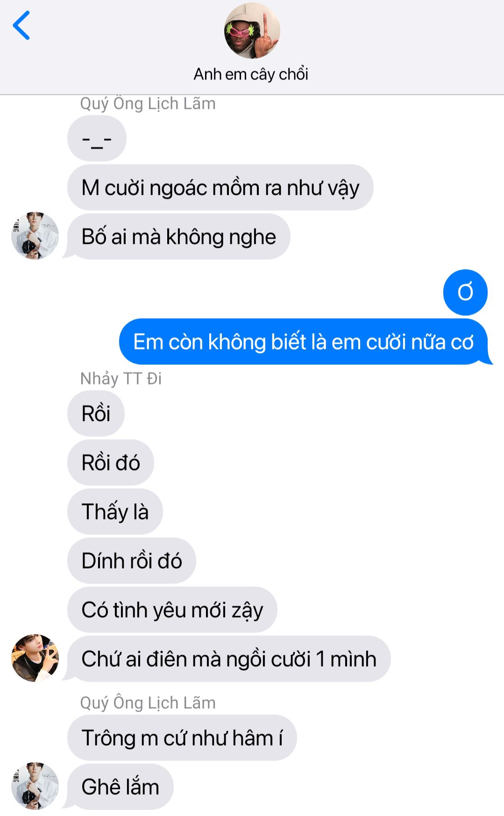504x816 pixels.
Task: Select 'Trông m cứ như hâm í' message
Action: [x=182, y=738]
